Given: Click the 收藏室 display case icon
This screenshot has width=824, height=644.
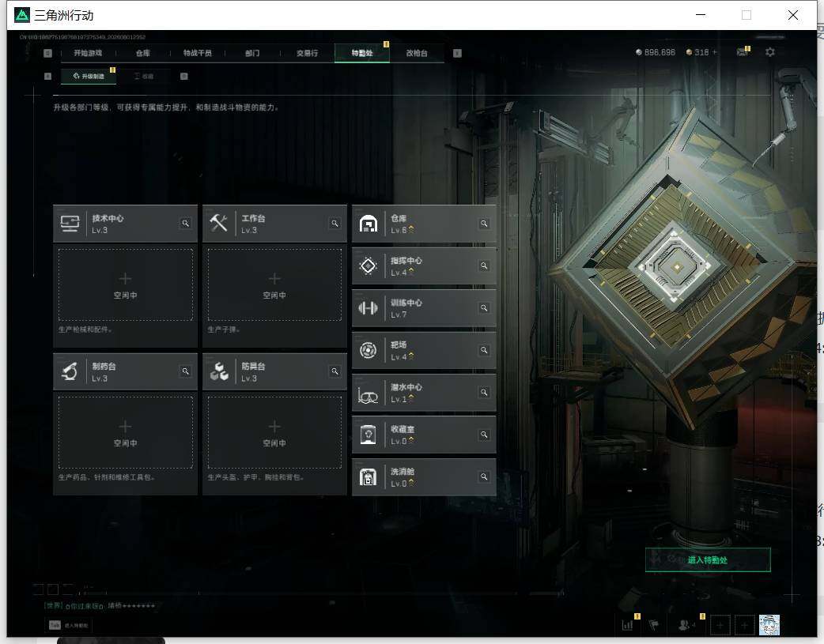Looking at the screenshot, I should click(368, 435).
